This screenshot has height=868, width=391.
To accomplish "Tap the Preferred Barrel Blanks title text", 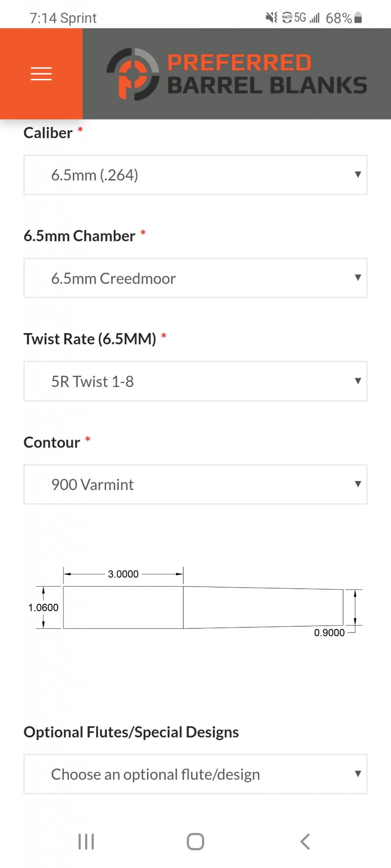I will [x=267, y=74].
